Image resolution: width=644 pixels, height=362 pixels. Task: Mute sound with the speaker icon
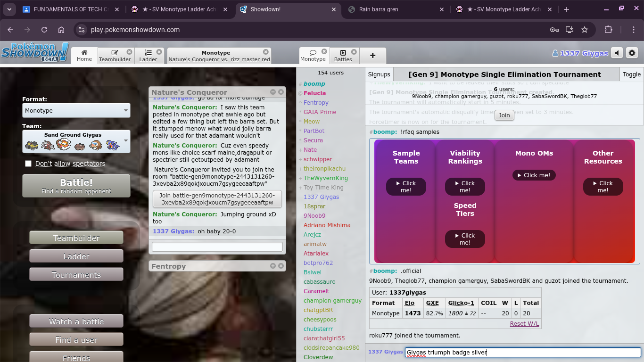(x=617, y=53)
